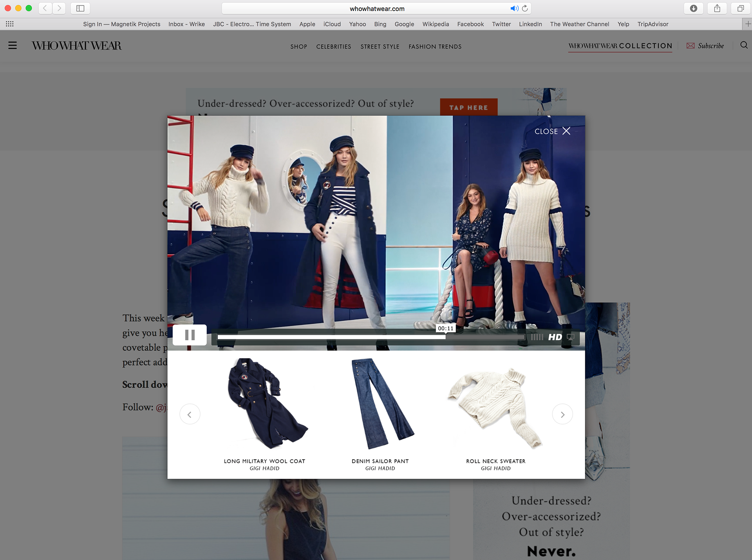Screen dimensions: 752x560
Task: Select FASHION TRENDS in the navigation
Action: pos(435,47)
